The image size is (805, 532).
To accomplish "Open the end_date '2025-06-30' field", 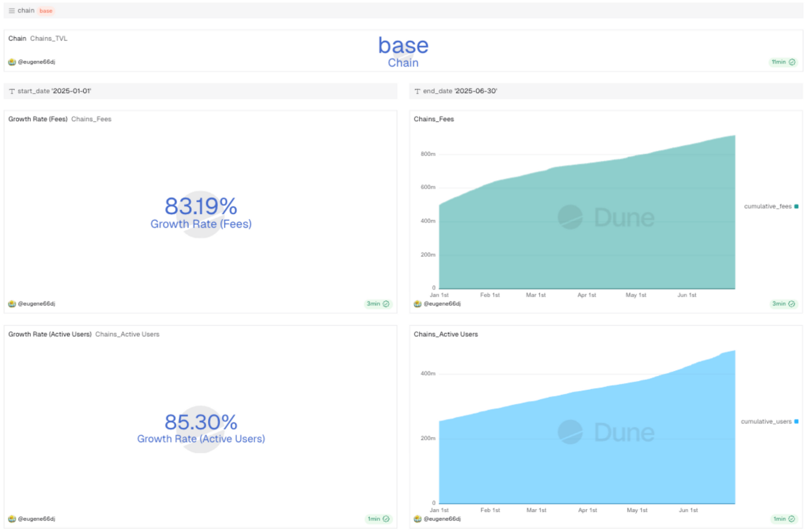I will [x=606, y=91].
